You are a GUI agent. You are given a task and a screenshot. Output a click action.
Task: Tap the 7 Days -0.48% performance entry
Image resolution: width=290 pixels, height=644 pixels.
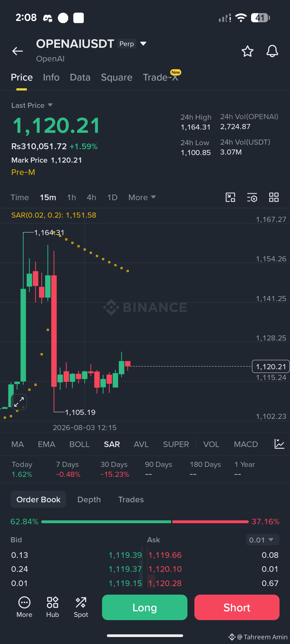(x=68, y=469)
